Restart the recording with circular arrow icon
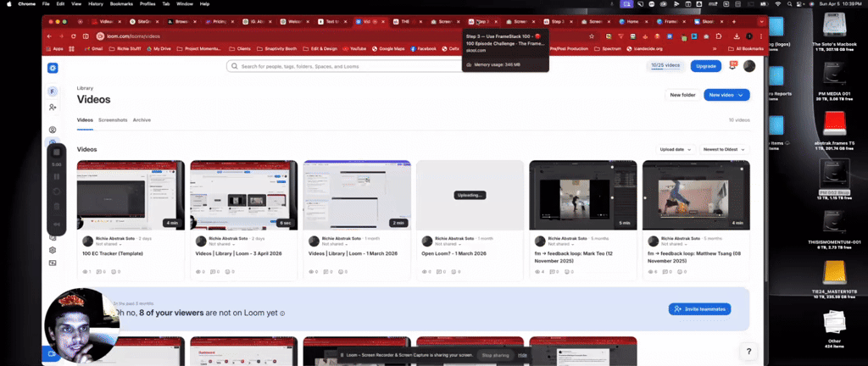 pos(57,191)
